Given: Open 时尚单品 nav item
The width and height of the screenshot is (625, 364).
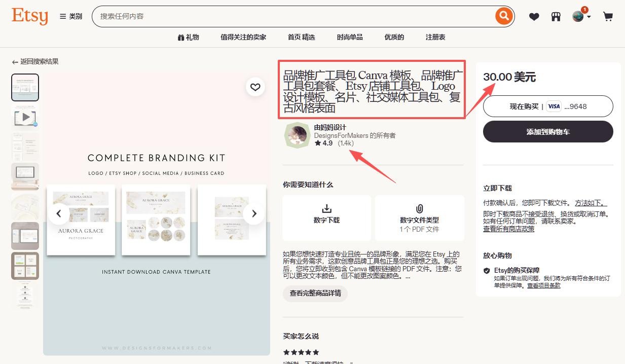Looking at the screenshot, I should (350, 37).
